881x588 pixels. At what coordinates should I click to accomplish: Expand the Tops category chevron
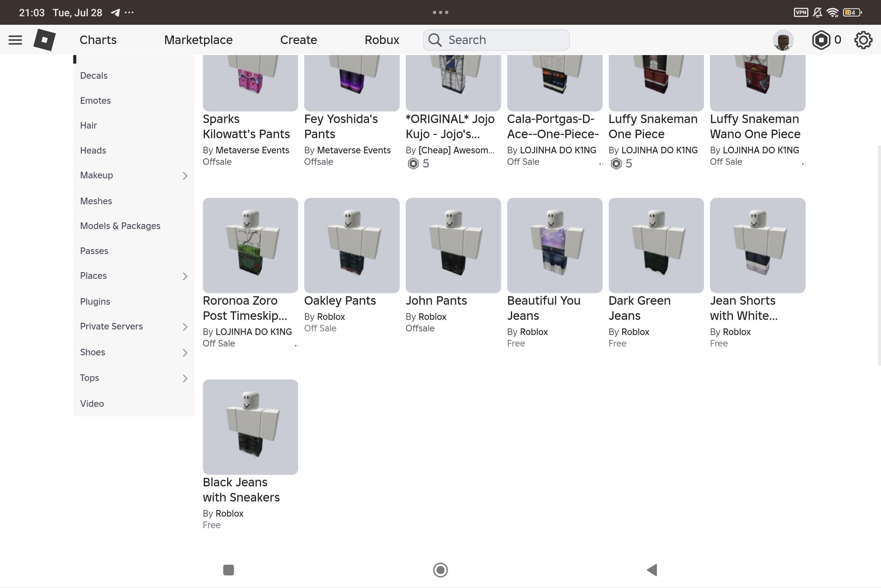coord(185,378)
